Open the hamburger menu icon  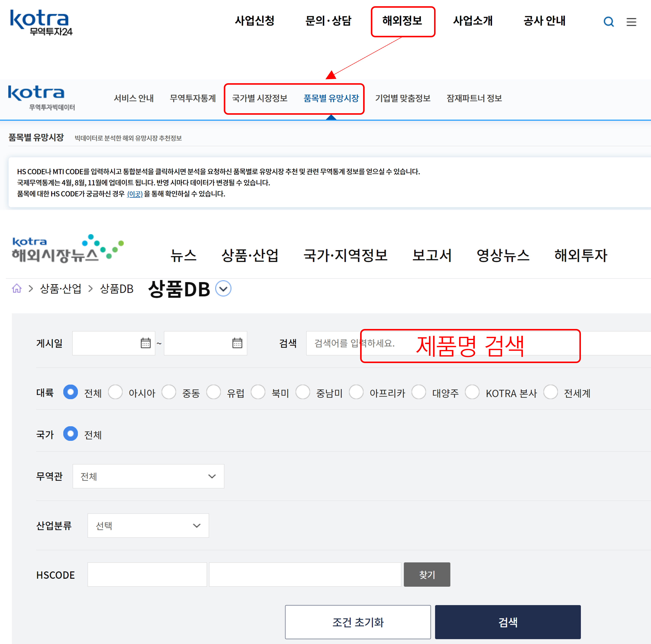(631, 22)
